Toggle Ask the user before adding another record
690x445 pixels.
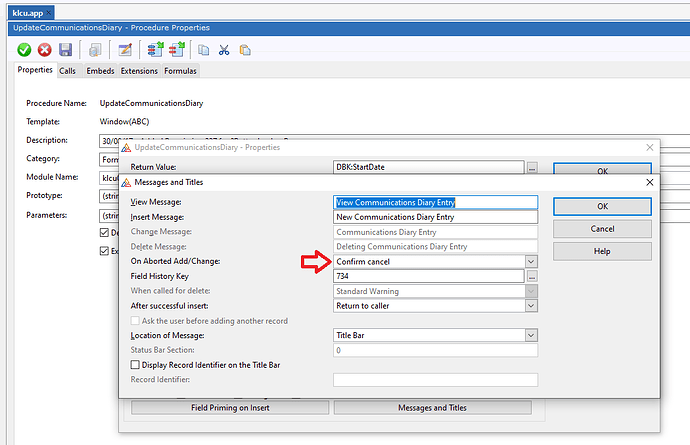click(136, 320)
